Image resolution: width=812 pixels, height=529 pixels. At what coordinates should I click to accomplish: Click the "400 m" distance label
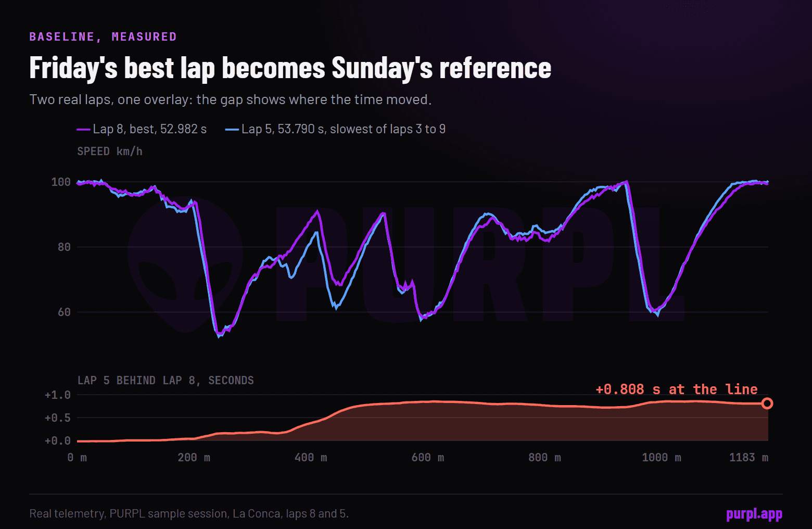click(311, 458)
